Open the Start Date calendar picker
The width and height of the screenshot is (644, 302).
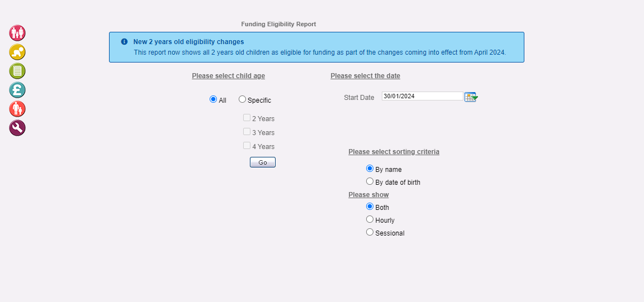tap(471, 97)
